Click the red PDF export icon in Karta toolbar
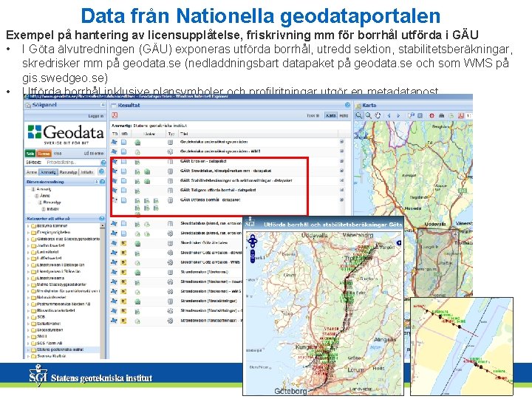The height and width of the screenshot is (399, 532). coord(461,116)
